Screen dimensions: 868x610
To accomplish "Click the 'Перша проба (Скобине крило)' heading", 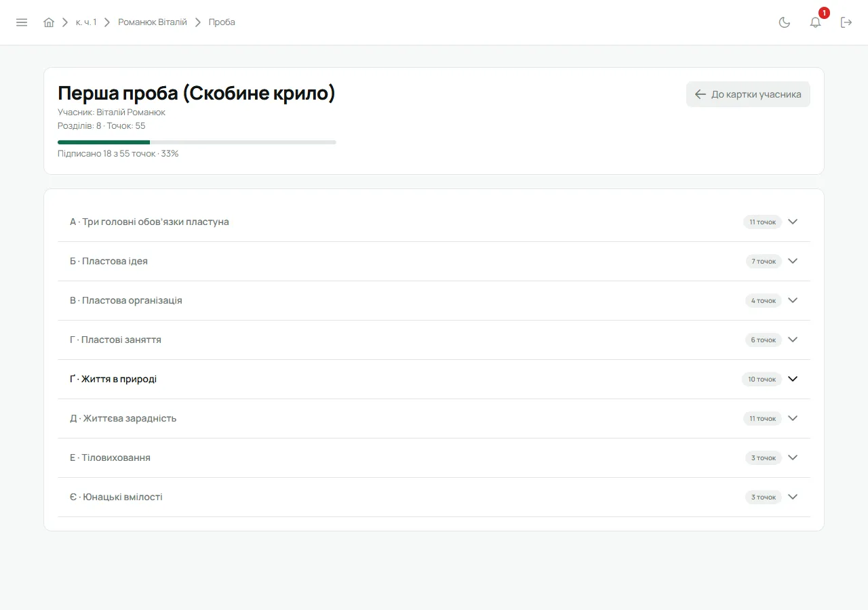I will [x=197, y=94].
